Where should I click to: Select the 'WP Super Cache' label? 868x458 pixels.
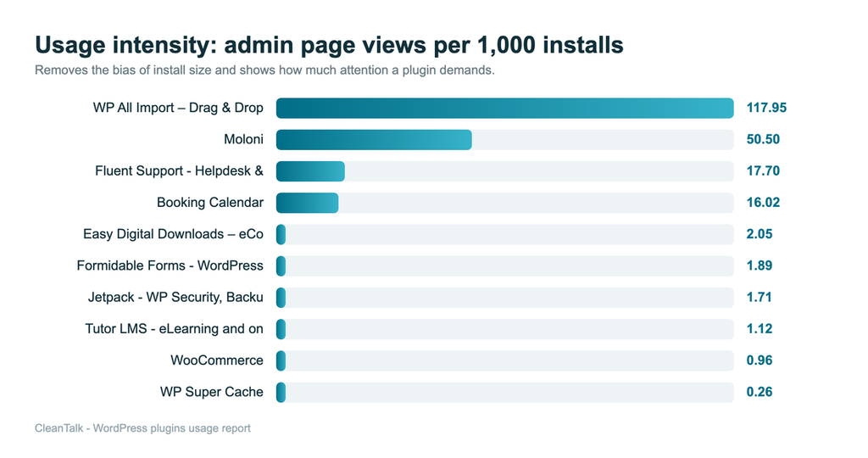[211, 392]
